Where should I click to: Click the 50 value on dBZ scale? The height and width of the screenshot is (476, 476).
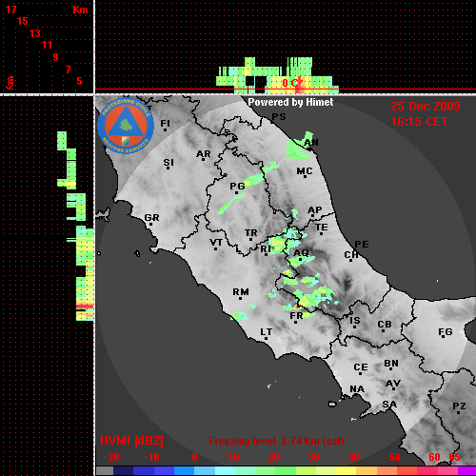(x=394, y=457)
